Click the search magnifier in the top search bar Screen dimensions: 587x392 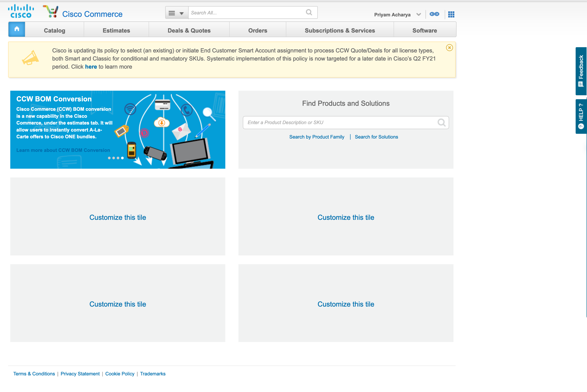point(309,12)
